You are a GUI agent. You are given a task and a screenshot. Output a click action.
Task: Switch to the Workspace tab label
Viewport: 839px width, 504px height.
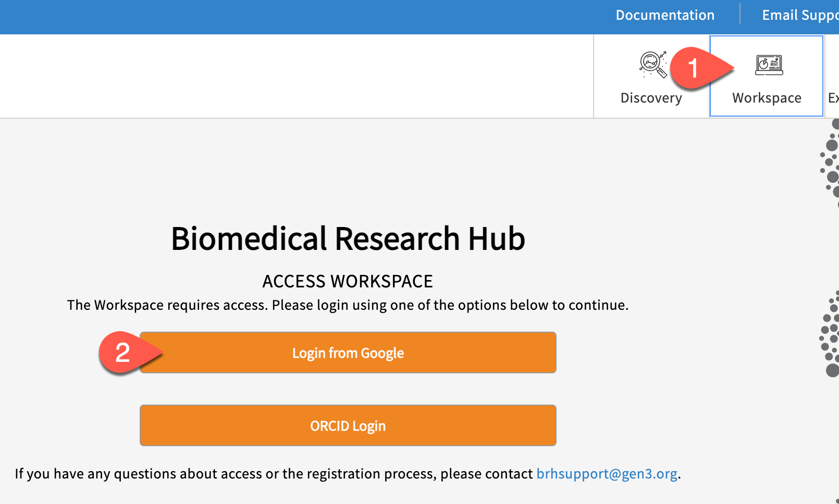point(767,98)
